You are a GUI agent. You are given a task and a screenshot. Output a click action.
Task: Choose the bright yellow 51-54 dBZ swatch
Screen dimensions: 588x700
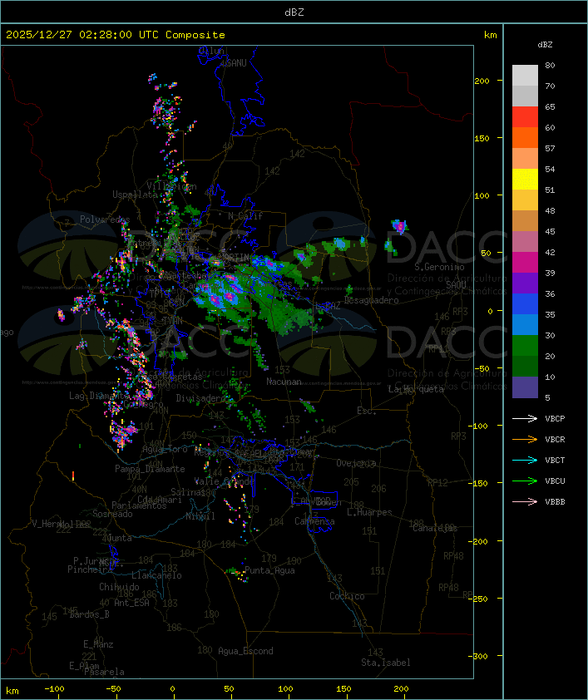point(525,179)
